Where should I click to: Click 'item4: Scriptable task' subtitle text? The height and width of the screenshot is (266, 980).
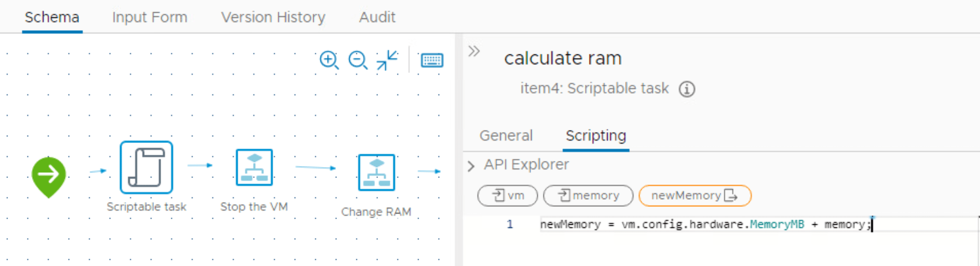click(x=594, y=89)
